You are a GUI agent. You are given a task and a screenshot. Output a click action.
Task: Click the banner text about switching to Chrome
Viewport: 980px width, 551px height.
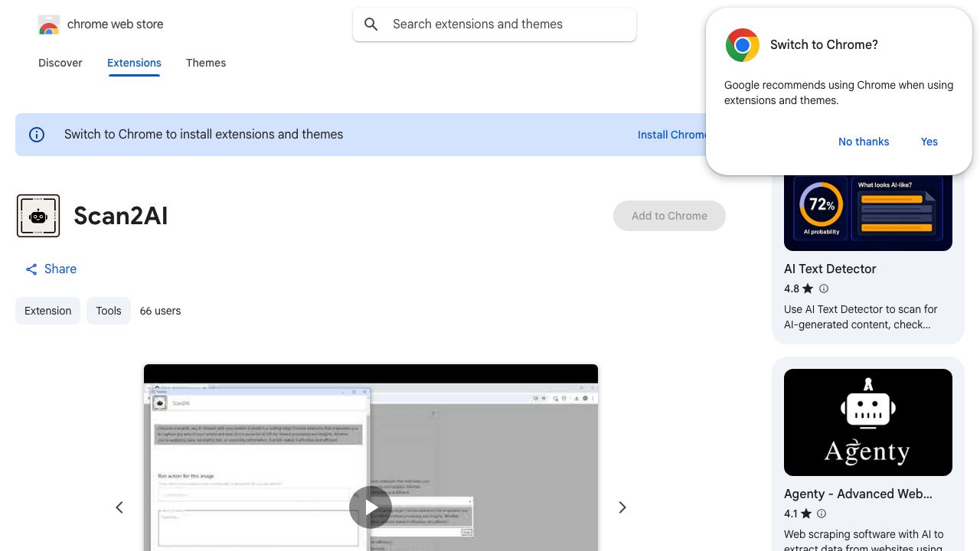pos(204,135)
